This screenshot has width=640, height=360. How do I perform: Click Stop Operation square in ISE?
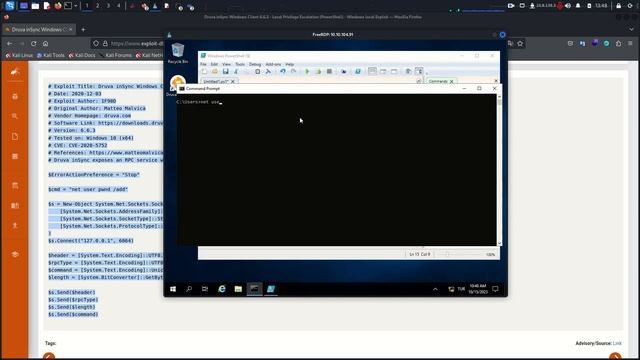(x=329, y=71)
